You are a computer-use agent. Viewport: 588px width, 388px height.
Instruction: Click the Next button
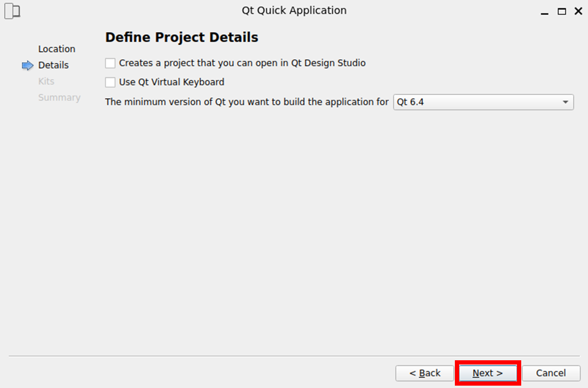pyautogui.click(x=488, y=373)
